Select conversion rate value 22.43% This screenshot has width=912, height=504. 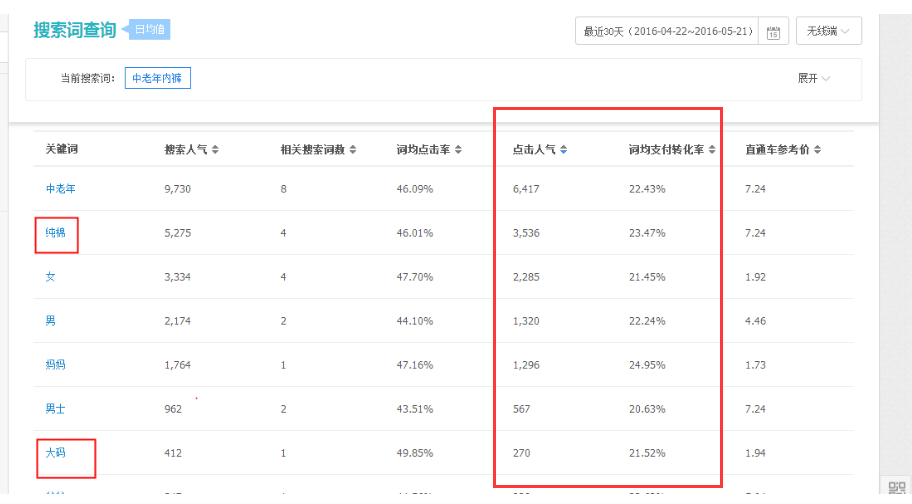pyautogui.click(x=647, y=189)
